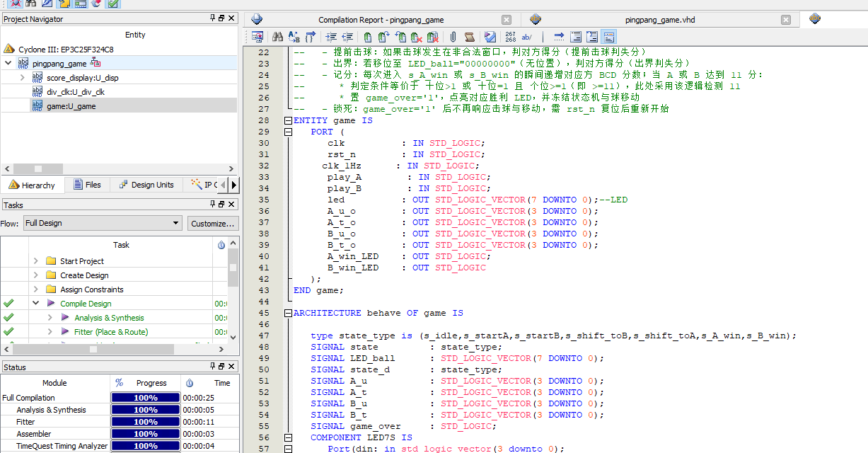
Task: Click the find matching delimiter icon
Action: (311, 37)
